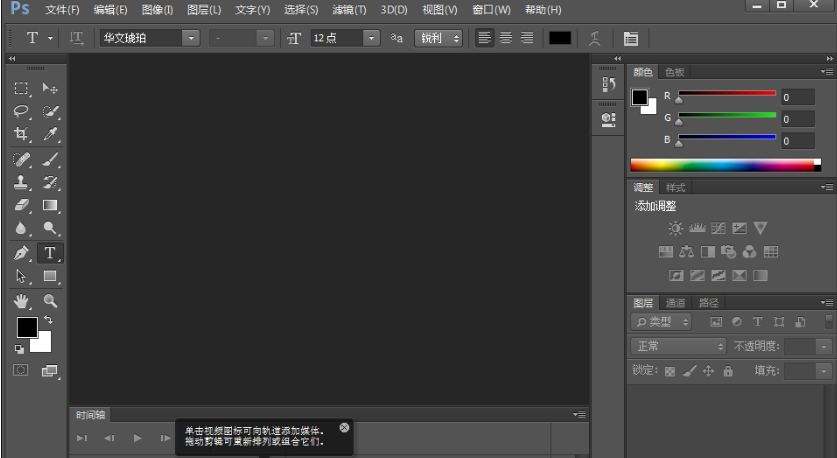
Task: Select the Path Selection tool
Action: point(21,276)
